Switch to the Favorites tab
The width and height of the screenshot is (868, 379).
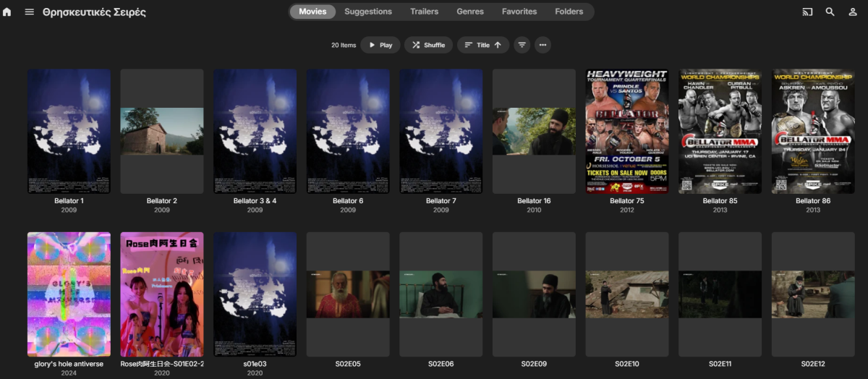pyautogui.click(x=519, y=12)
